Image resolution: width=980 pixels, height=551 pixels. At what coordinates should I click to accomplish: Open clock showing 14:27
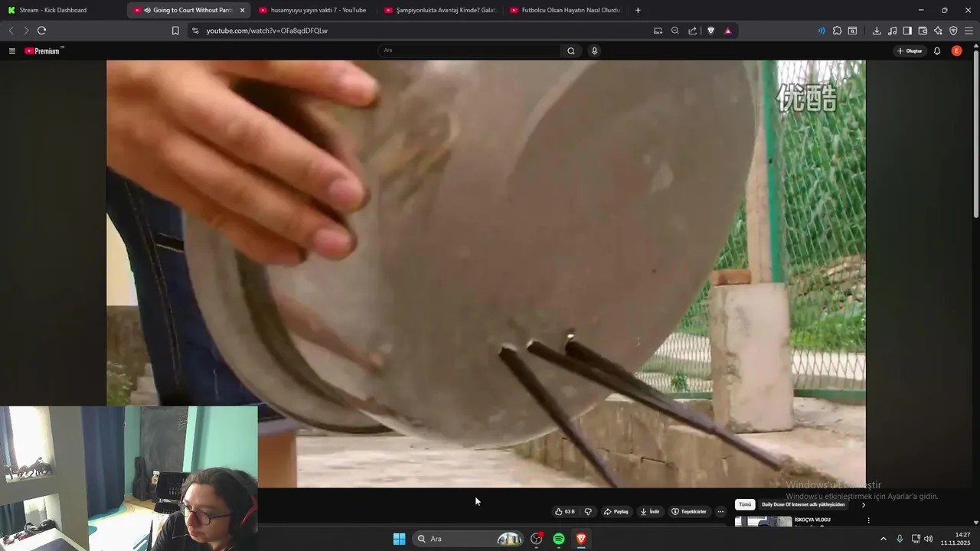[x=957, y=539]
